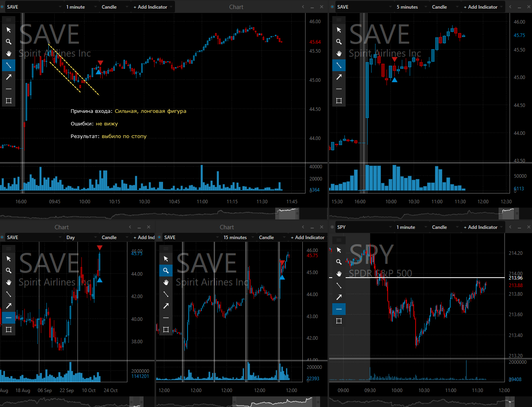Click range navigator handle under SAVE 1 minute chart

[297, 214]
